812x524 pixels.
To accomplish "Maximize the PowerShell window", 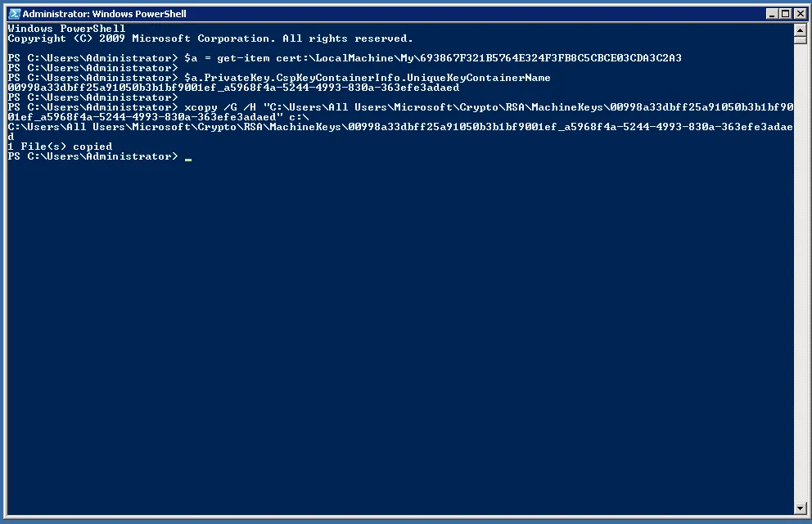I will pos(785,13).
